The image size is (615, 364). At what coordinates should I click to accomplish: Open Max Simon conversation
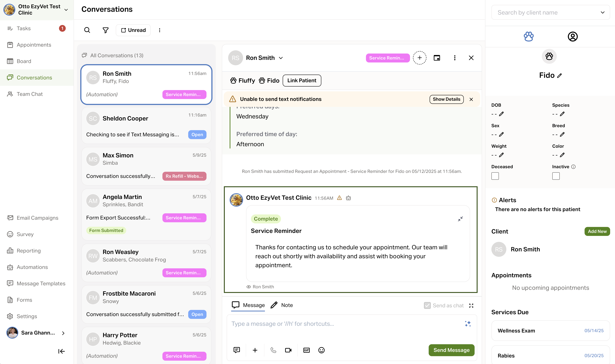pos(146,166)
